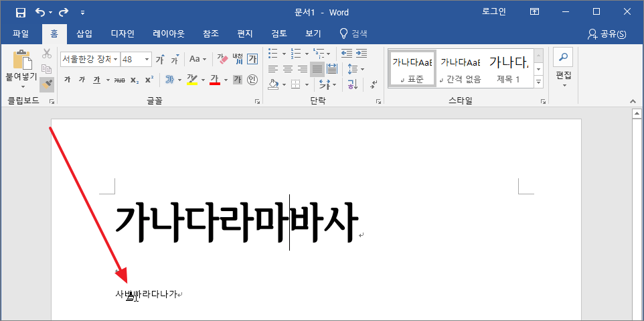Switch to the 레이아웃 tab
This screenshot has width=644, height=321.
click(169, 34)
